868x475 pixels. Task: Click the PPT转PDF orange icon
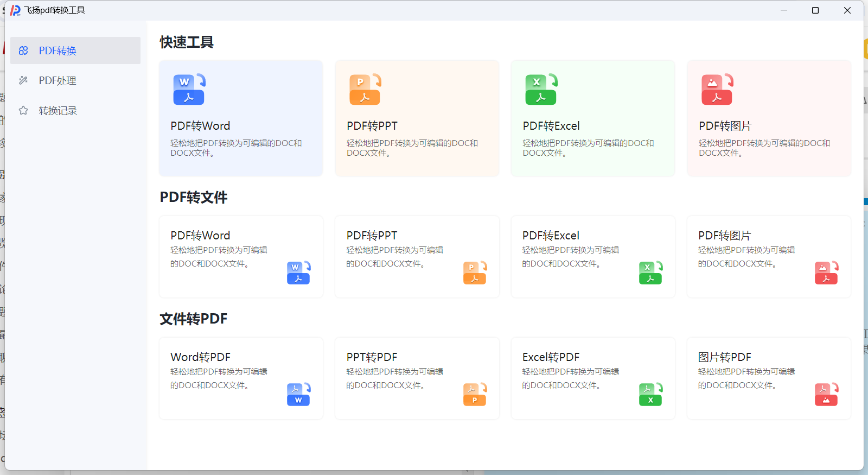click(x=475, y=394)
